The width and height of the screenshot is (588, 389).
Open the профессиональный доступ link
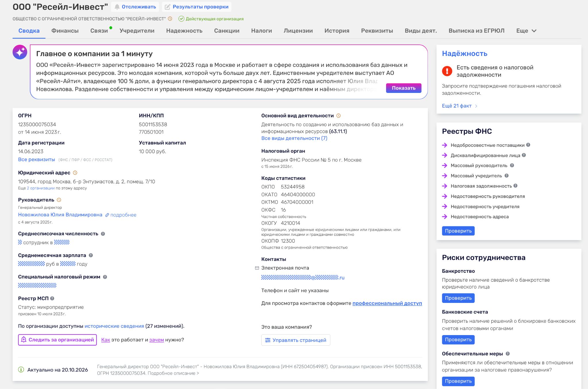point(387,303)
